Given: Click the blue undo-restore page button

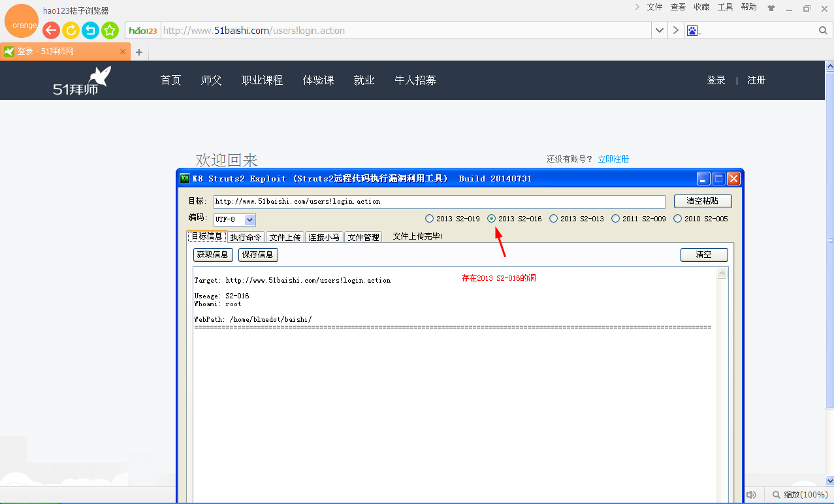Looking at the screenshot, I should (90, 30).
